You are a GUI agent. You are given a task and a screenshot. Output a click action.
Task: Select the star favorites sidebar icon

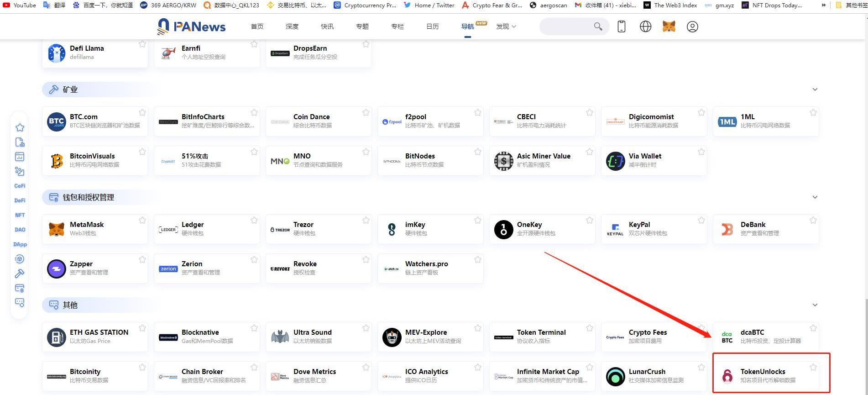click(x=20, y=127)
